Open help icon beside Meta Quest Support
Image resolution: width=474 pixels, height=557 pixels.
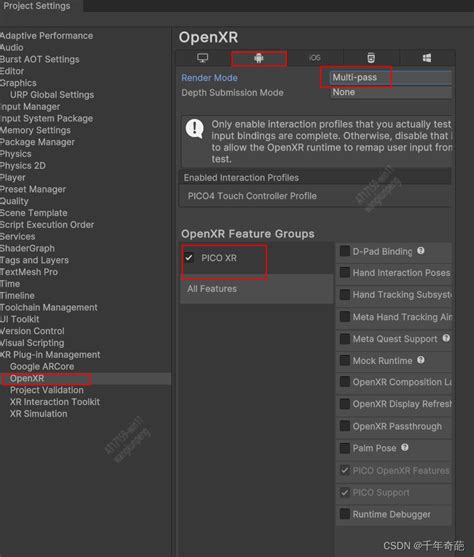click(446, 338)
